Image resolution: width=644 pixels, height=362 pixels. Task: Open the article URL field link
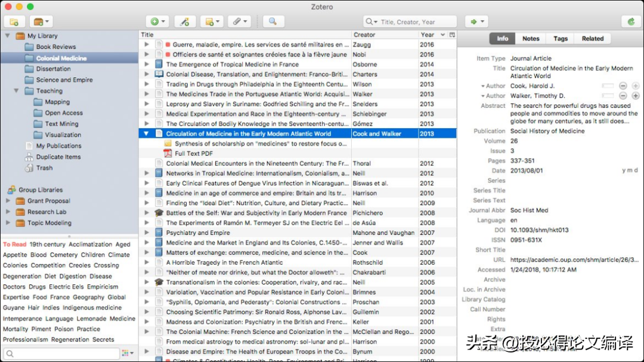click(x=575, y=259)
